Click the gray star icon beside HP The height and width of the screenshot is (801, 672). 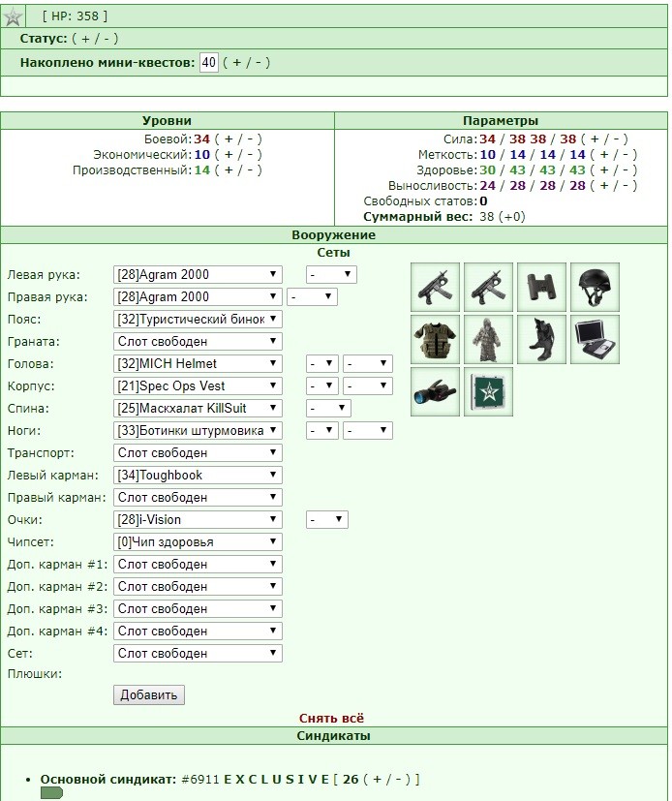click(x=13, y=16)
